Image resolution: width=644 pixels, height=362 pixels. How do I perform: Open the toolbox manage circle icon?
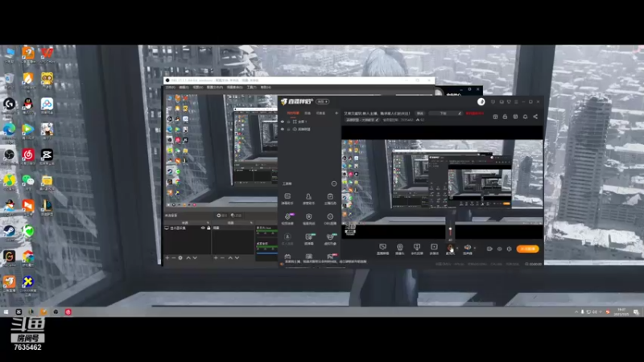334,183
